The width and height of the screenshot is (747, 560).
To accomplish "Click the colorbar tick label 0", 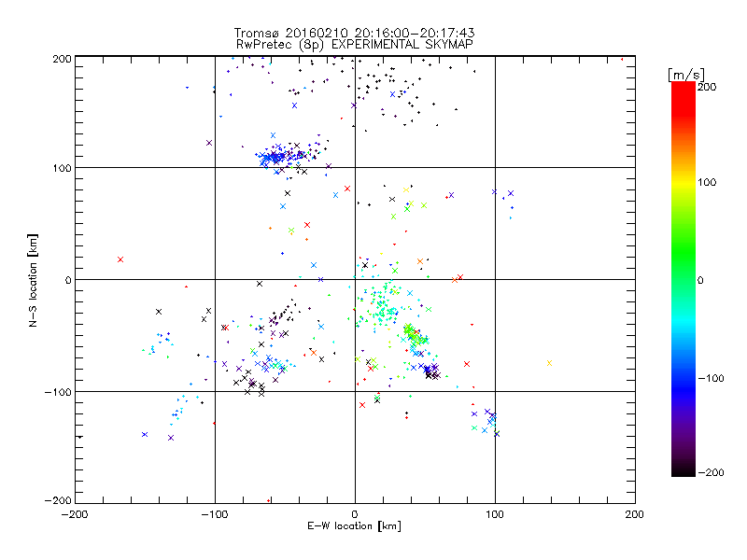I will (x=700, y=280).
